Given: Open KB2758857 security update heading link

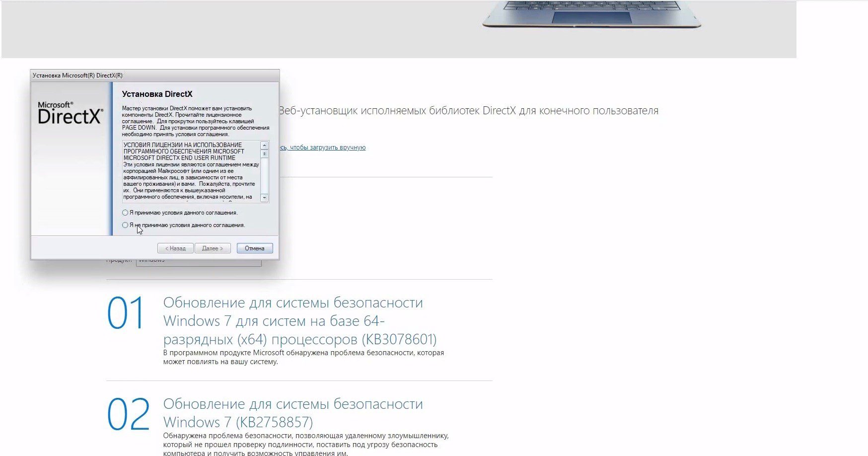Looking at the screenshot, I should [293, 413].
